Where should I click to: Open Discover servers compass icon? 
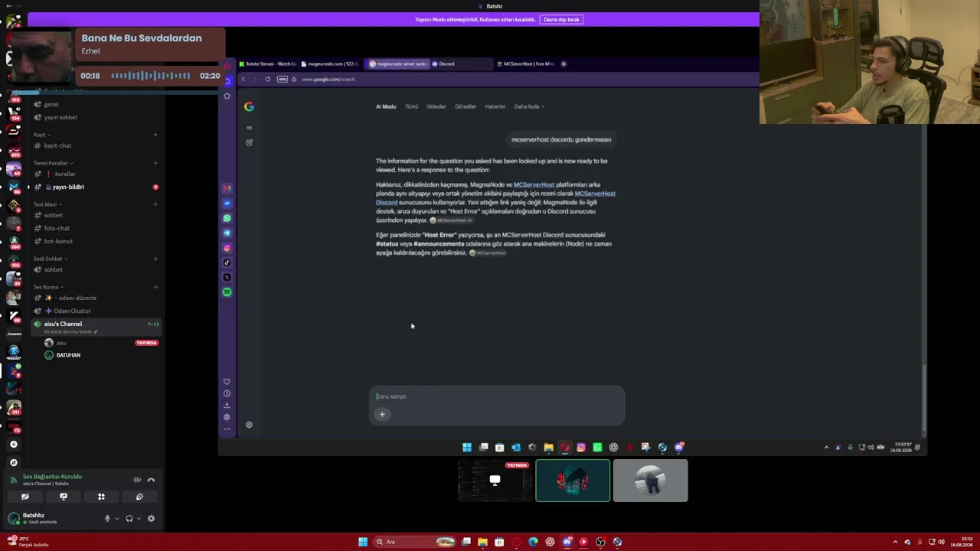coord(13,462)
